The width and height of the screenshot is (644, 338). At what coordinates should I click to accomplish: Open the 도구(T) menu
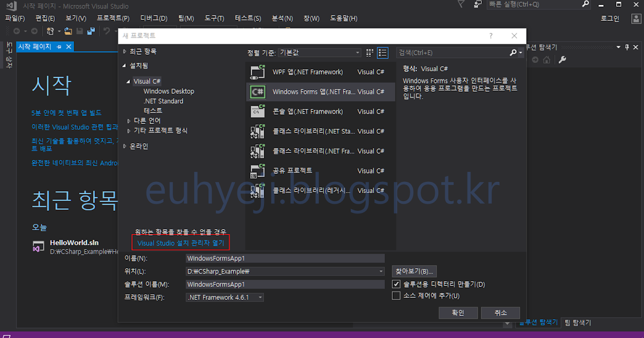[x=214, y=18]
